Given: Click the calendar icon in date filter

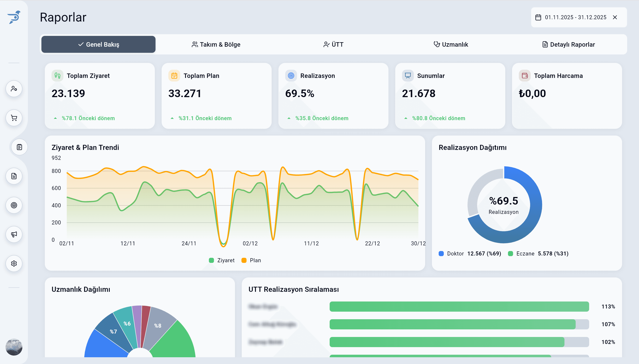Looking at the screenshot, I should tap(538, 17).
